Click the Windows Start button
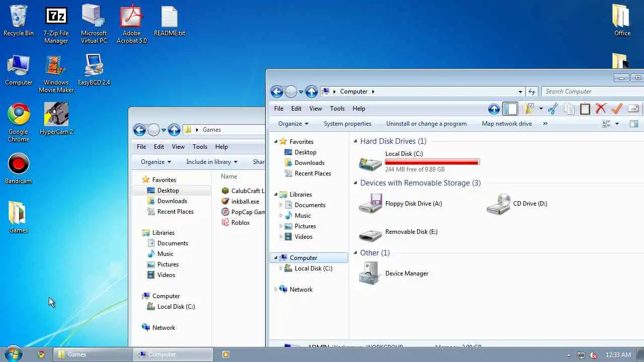The width and height of the screenshot is (644, 362). coord(14,354)
